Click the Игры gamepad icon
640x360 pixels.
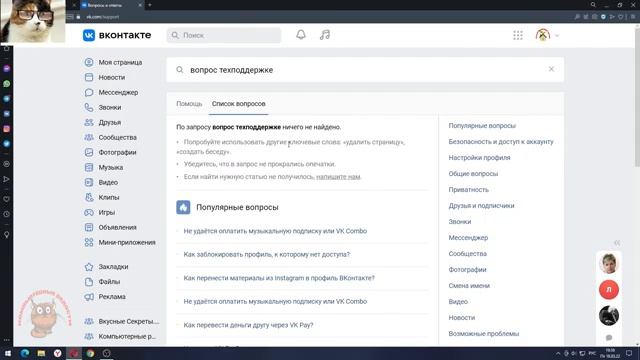pos(89,212)
